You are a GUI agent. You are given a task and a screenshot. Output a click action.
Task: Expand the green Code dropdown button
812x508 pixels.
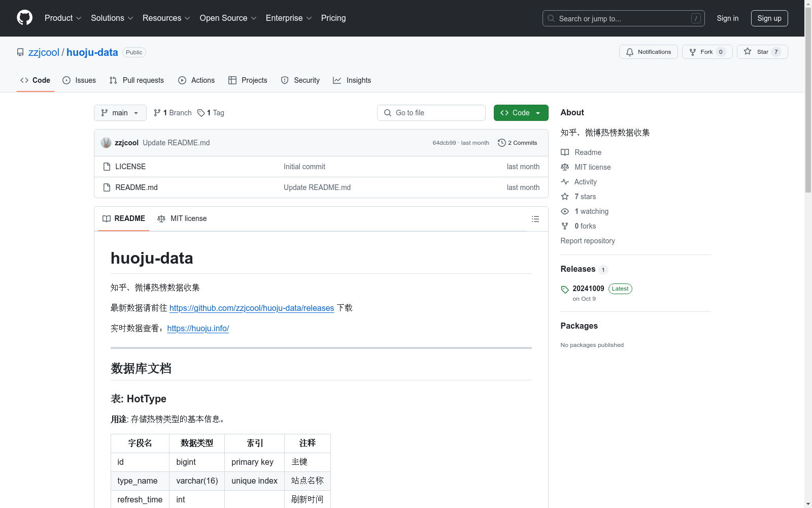pos(521,113)
